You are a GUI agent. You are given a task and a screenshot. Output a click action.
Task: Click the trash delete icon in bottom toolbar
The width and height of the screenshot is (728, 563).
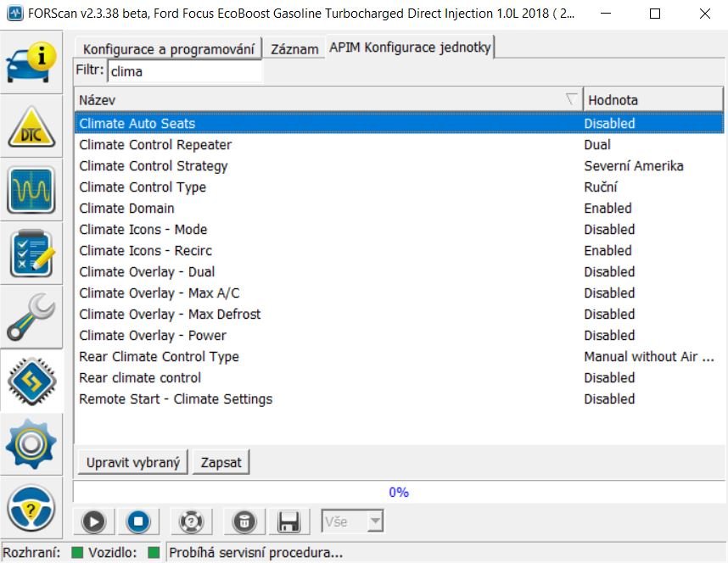click(x=244, y=521)
